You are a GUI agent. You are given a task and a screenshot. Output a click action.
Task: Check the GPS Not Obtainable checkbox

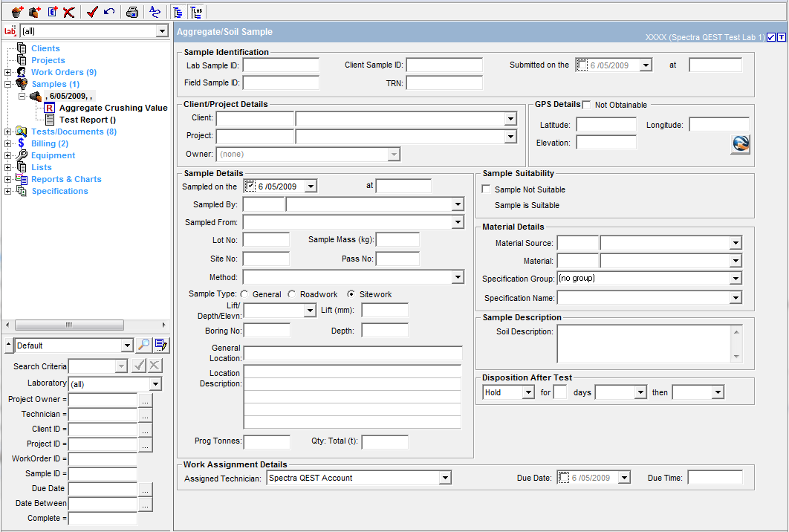click(x=587, y=105)
